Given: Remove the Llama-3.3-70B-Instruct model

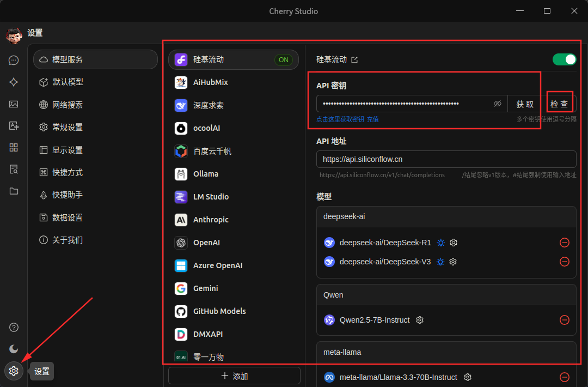Looking at the screenshot, I should pos(565,377).
